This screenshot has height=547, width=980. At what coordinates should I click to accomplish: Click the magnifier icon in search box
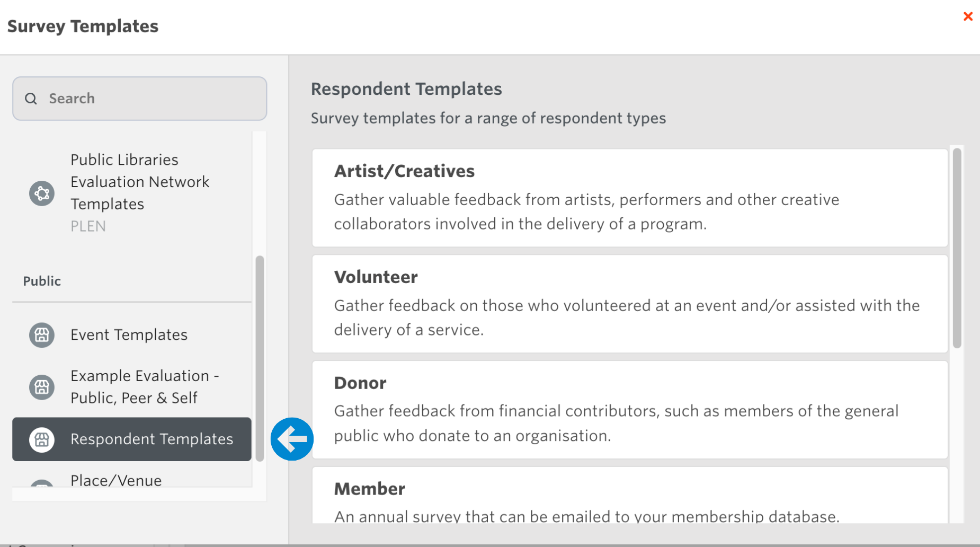pyautogui.click(x=31, y=99)
